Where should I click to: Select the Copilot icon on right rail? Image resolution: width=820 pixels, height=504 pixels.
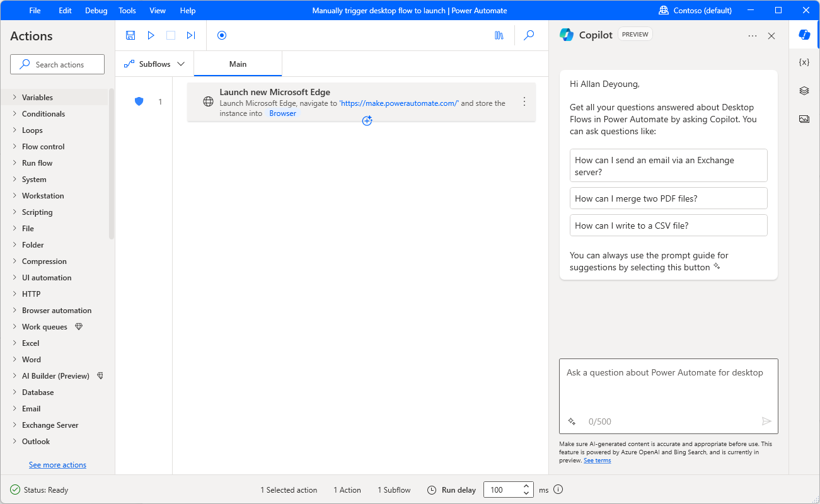(804, 35)
